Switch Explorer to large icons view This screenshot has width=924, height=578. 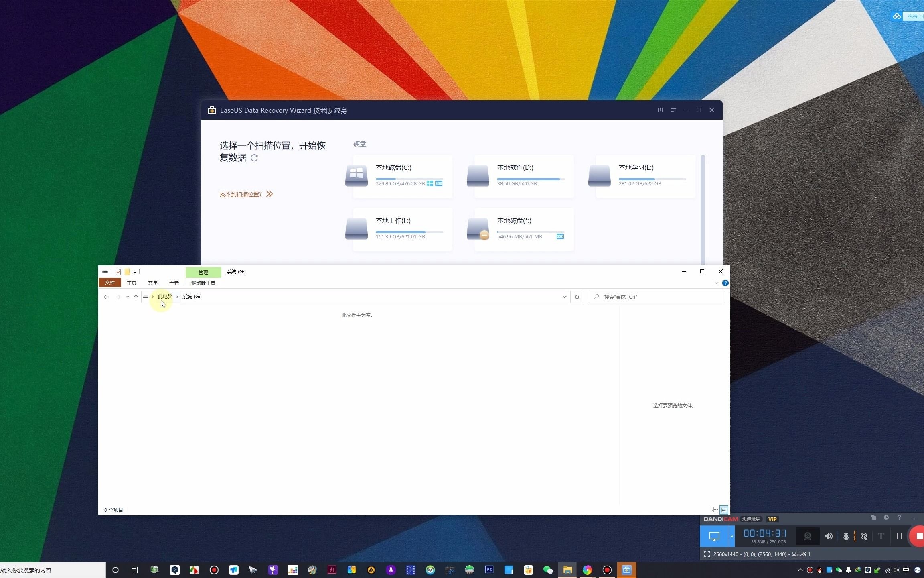(x=724, y=510)
